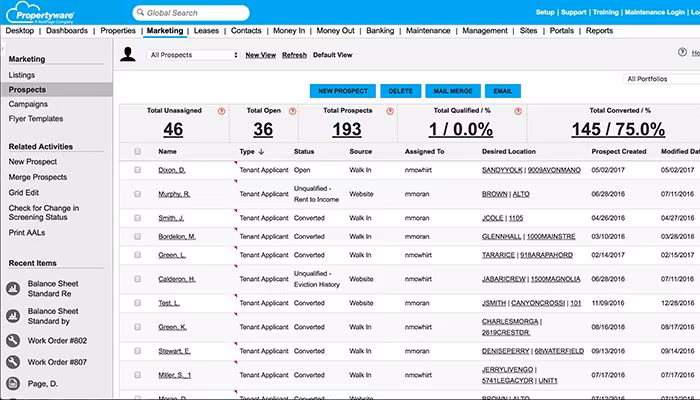
Task: Open prospect Stewart, E.
Action: pos(175,351)
